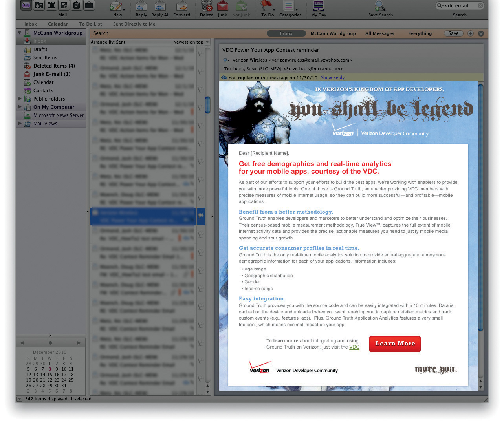Expand the Categories dropdown arrow
Image resolution: width=504 pixels, height=424 pixels.
297,9
